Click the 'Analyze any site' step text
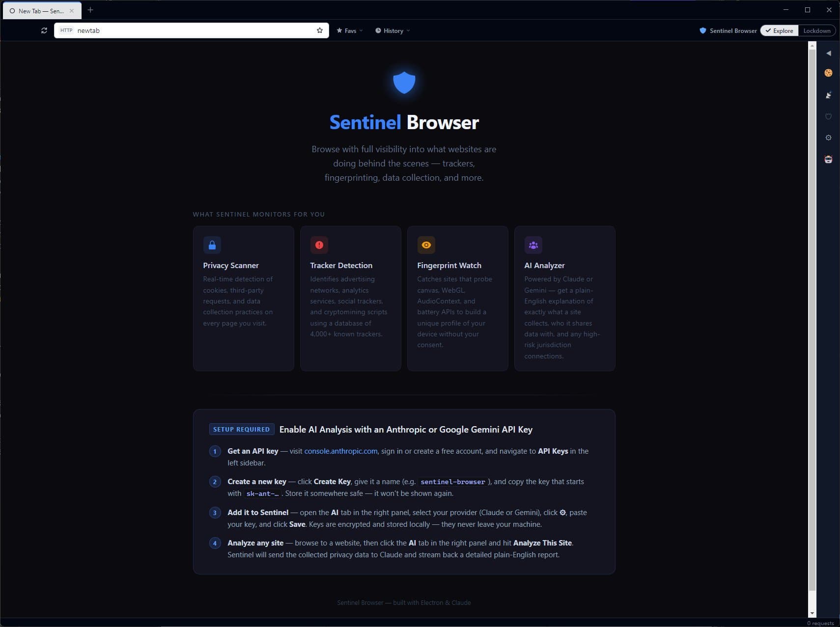The width and height of the screenshot is (840, 627). [x=255, y=543]
